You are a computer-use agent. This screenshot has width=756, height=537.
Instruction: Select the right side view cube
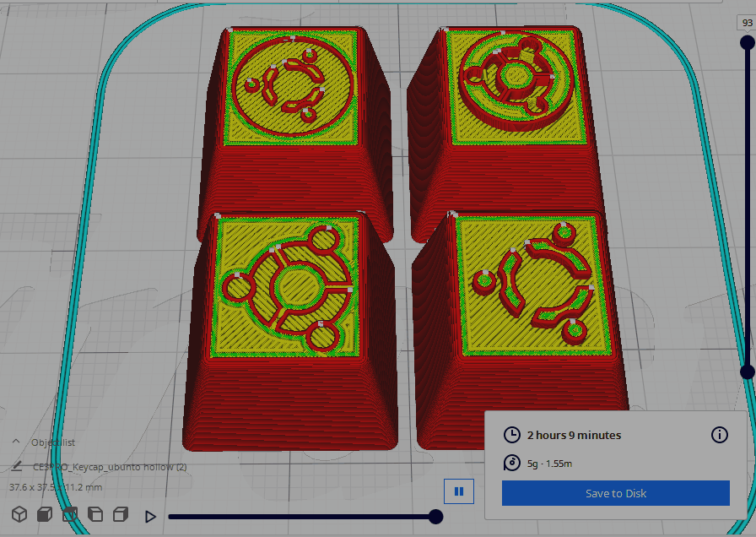coord(121,514)
